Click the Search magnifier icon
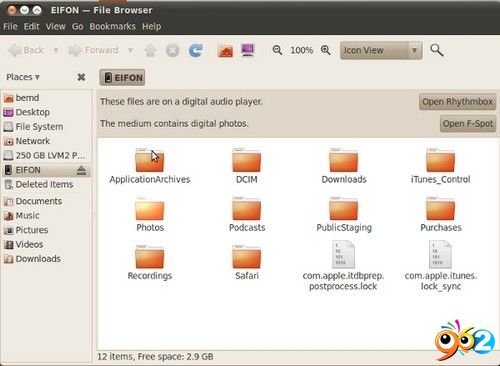This screenshot has width=500, height=366. 437,50
